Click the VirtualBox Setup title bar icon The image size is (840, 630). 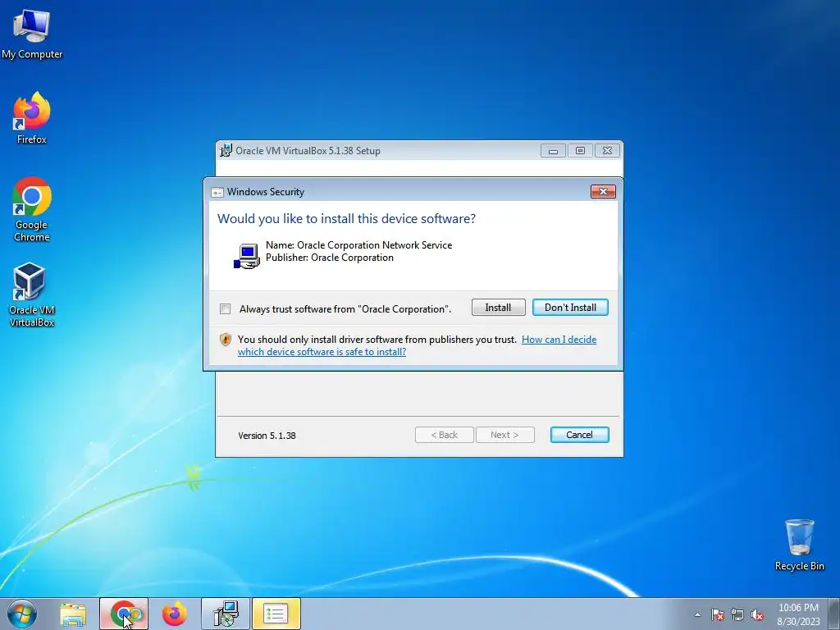tap(226, 150)
